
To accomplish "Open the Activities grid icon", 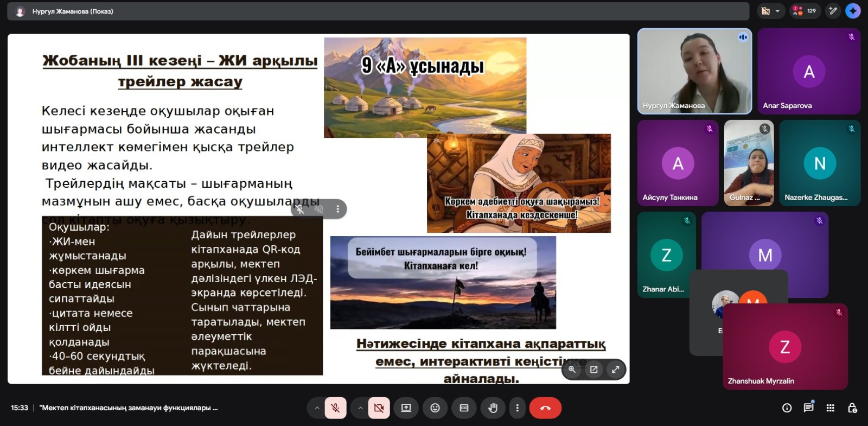I will point(830,408).
